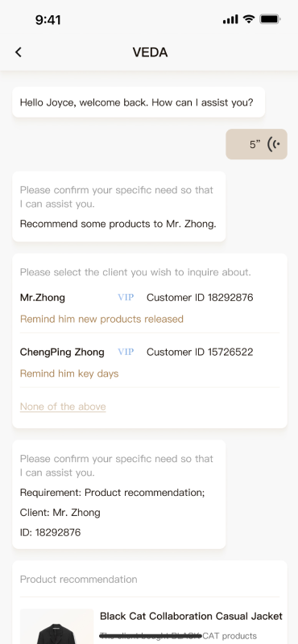The image size is (298, 644).
Task: Tap the 'Hello Joyce, welcome back' greeting bubble
Action: (x=139, y=102)
